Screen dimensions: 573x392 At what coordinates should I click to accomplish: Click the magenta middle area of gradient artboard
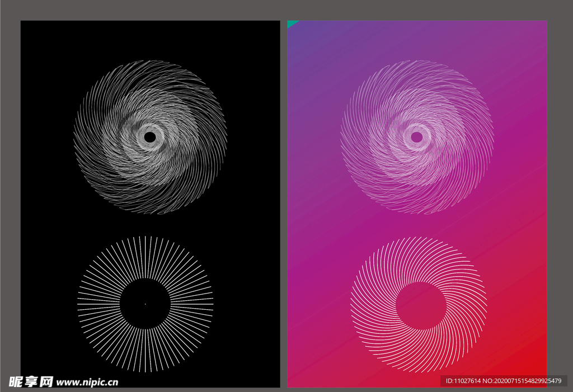click(x=417, y=224)
